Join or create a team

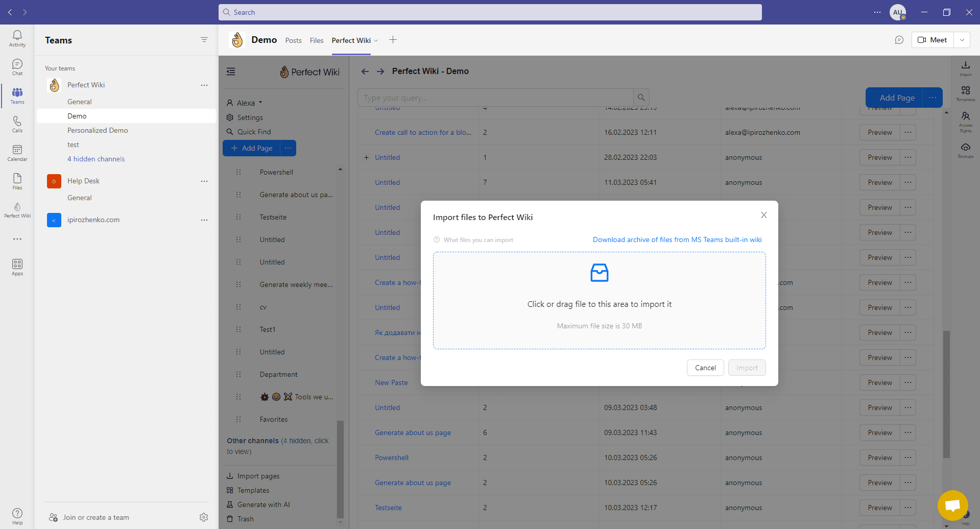click(x=89, y=517)
